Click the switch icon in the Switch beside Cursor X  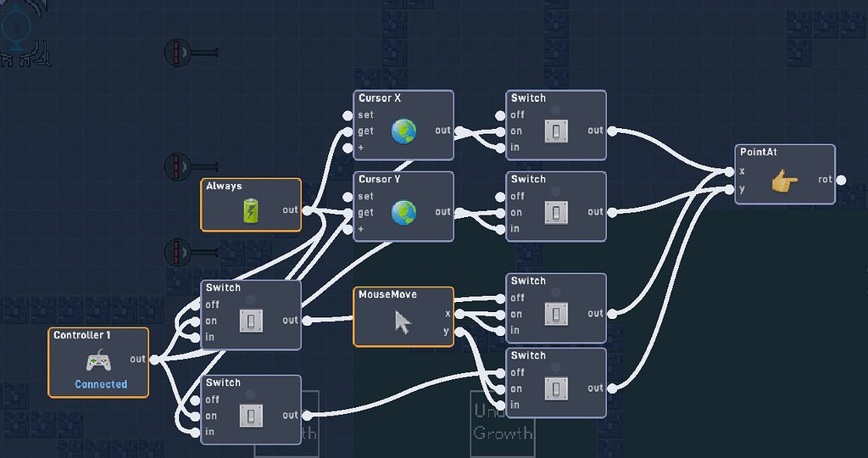pyautogui.click(x=556, y=131)
